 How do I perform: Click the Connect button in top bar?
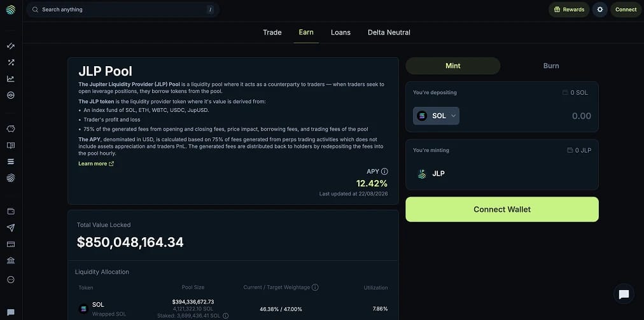626,10
